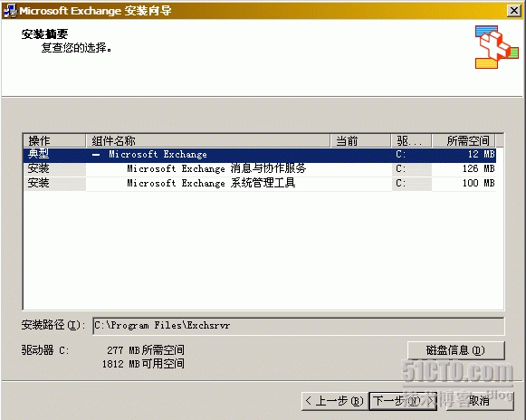Click the 安装路径 path input field
This screenshot has height=420, width=526.
[298, 326]
